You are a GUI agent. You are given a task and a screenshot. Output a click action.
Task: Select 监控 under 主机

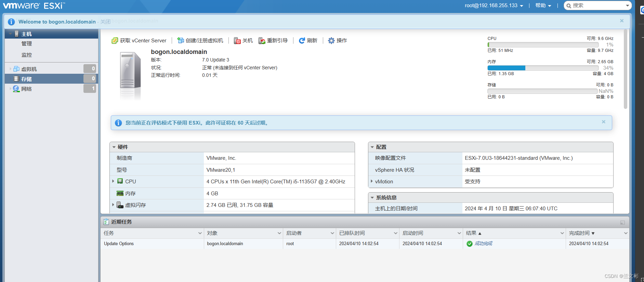tap(27, 55)
